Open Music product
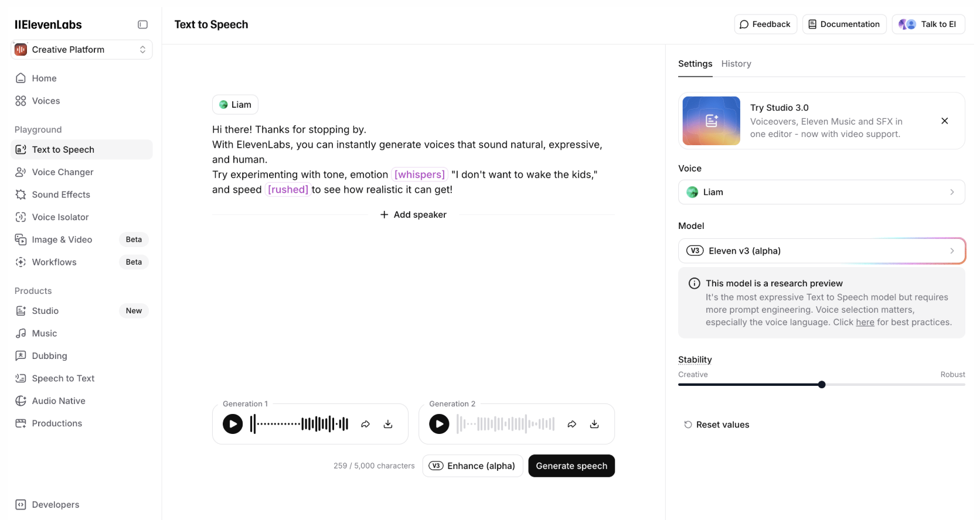980x520 pixels. pyautogui.click(x=81, y=333)
